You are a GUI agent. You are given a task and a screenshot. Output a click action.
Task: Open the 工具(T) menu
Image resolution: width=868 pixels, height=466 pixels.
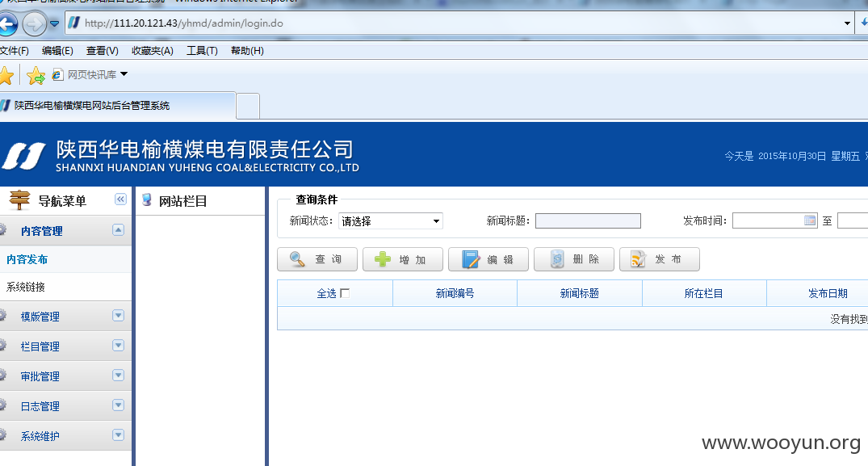coord(202,51)
